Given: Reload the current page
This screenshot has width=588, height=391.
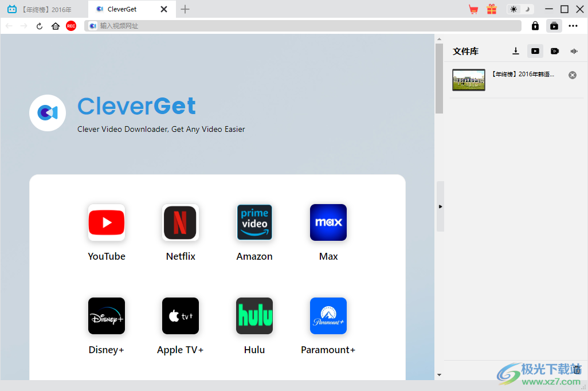Looking at the screenshot, I should pyautogui.click(x=40, y=26).
